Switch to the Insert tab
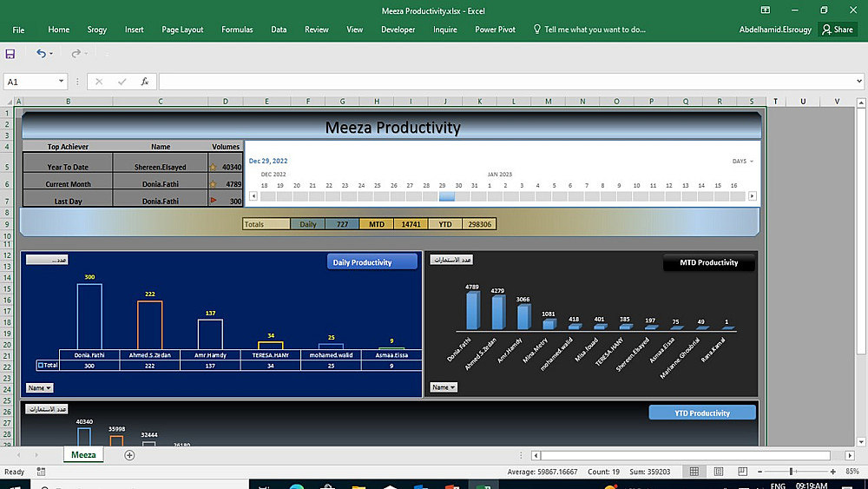Image resolution: width=868 pixels, height=489 pixels. point(134,30)
